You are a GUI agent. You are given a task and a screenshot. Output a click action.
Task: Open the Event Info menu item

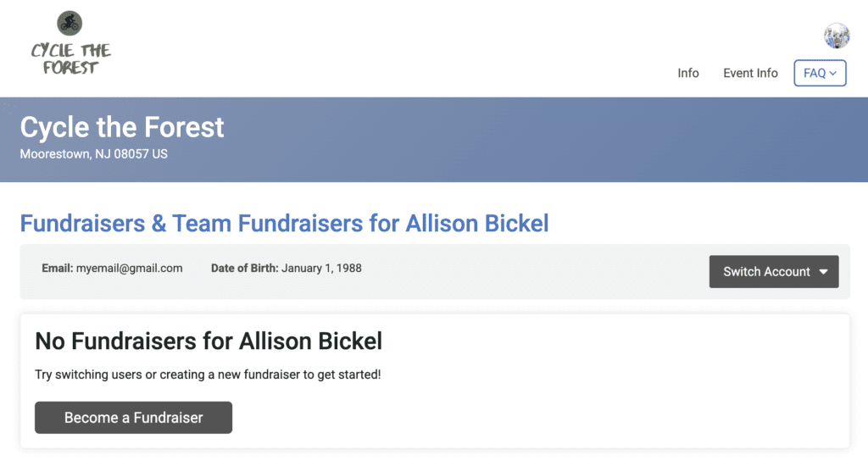(750, 73)
